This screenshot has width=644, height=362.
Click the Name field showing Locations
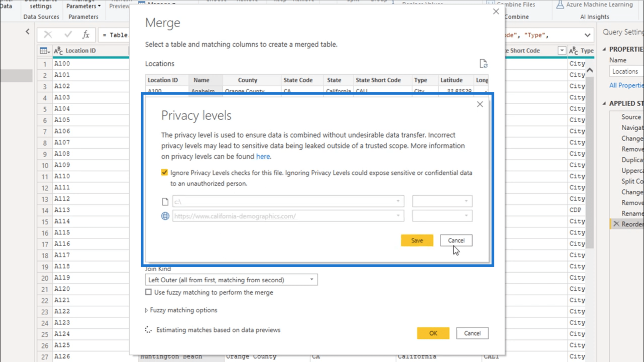[x=626, y=71]
